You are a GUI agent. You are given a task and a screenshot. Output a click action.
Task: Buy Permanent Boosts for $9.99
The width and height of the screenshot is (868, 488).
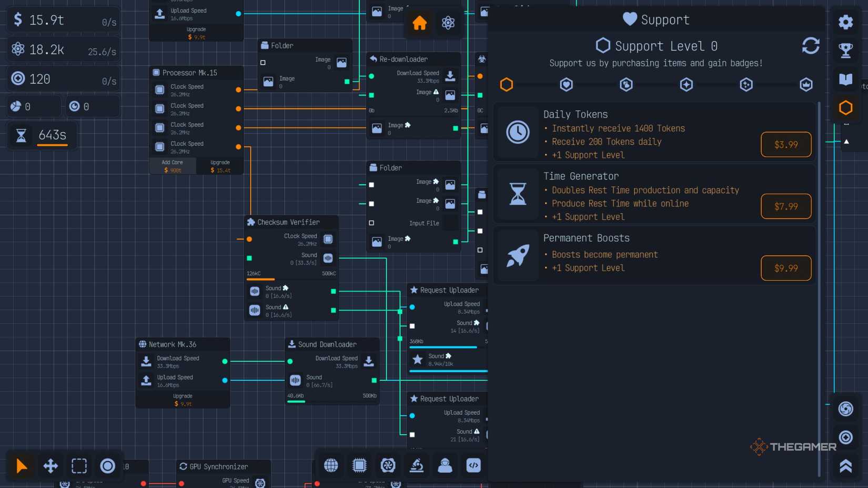tap(785, 268)
